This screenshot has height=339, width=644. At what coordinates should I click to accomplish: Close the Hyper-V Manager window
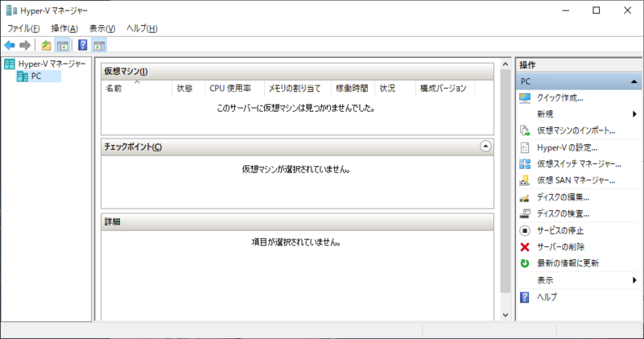[x=628, y=10]
